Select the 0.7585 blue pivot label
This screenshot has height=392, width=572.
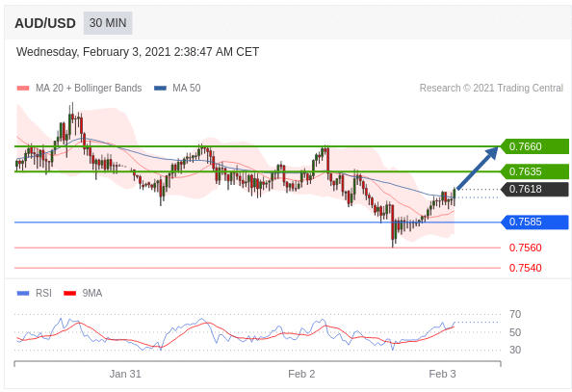[x=534, y=222]
